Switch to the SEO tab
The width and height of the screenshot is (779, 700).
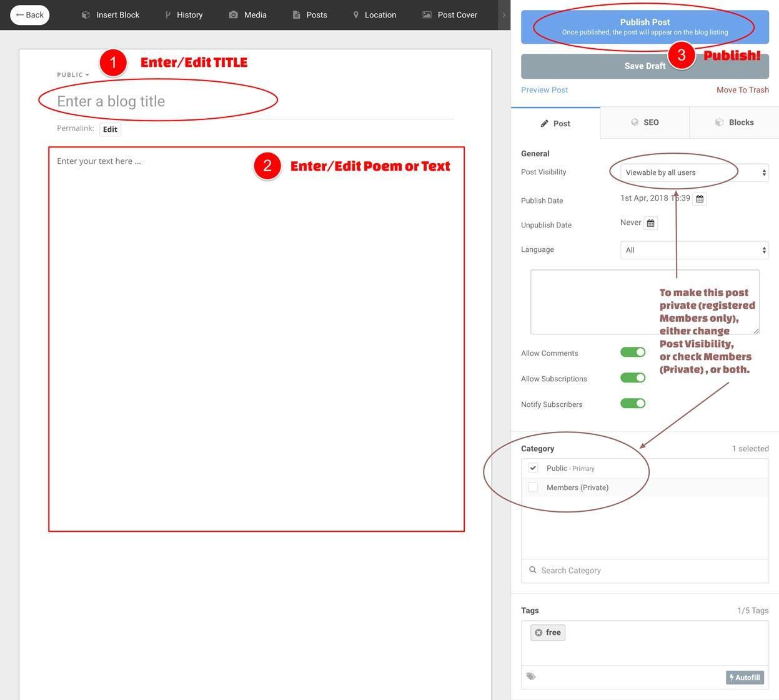pyautogui.click(x=644, y=122)
